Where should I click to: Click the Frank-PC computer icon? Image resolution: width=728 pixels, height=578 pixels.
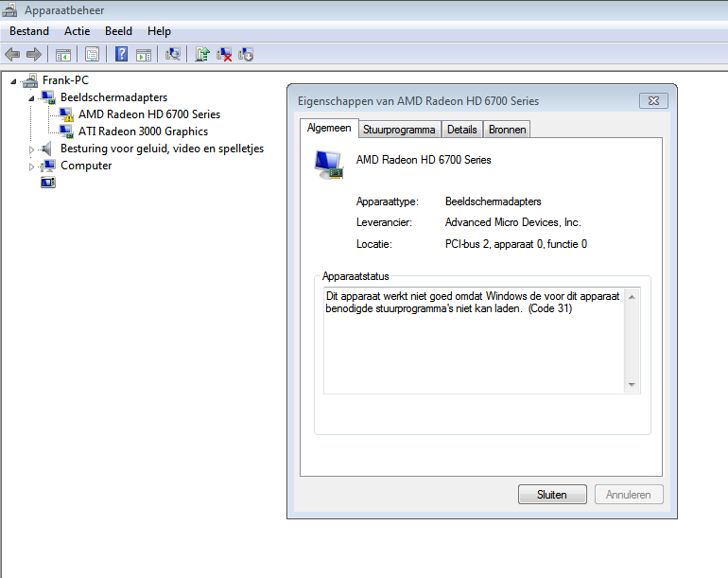(x=30, y=80)
